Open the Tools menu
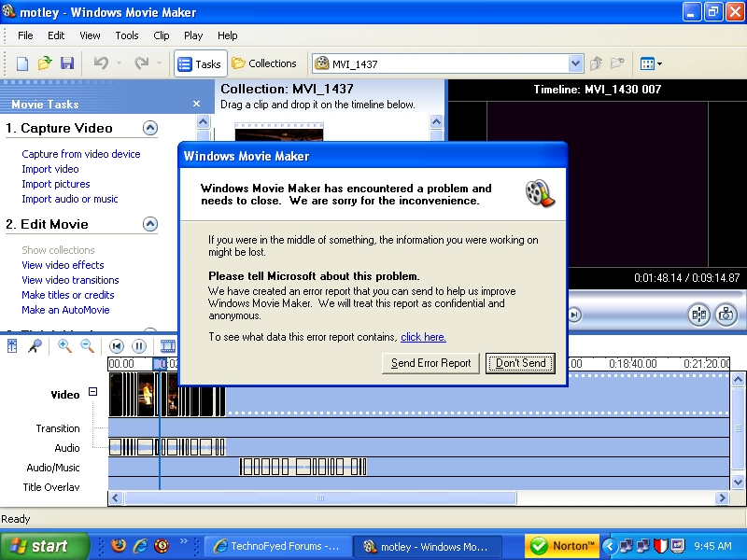The image size is (747, 560). pyautogui.click(x=127, y=35)
